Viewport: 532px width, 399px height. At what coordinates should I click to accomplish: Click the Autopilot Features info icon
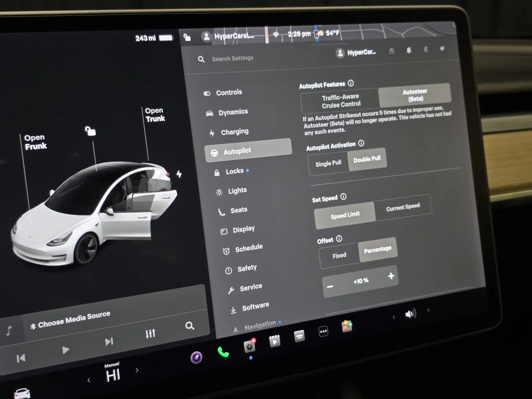(351, 83)
